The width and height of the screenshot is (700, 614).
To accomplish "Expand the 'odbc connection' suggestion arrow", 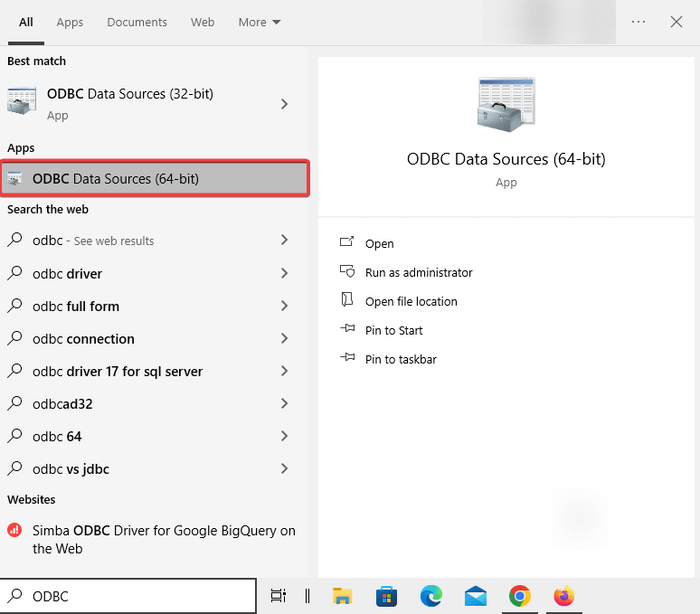I will click(x=284, y=338).
